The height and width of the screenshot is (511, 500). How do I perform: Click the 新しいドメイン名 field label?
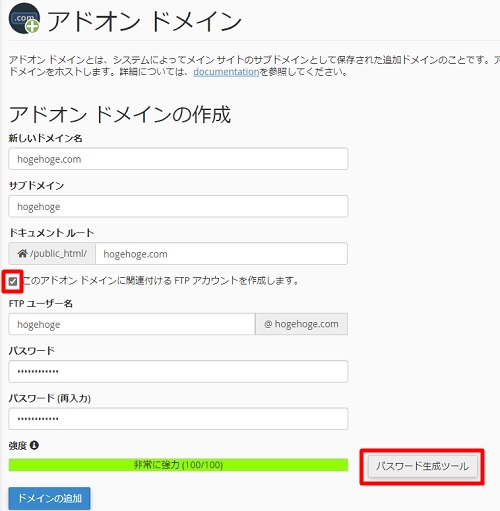click(x=46, y=138)
